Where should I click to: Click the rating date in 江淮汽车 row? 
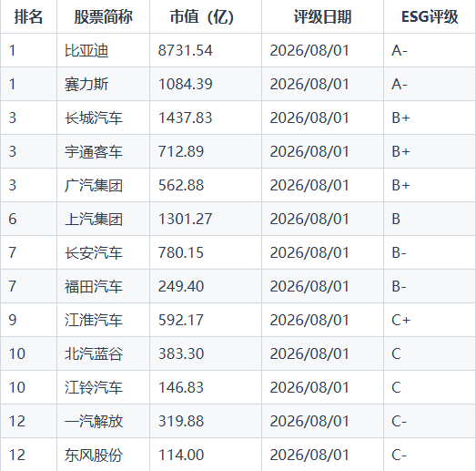[x=309, y=321]
